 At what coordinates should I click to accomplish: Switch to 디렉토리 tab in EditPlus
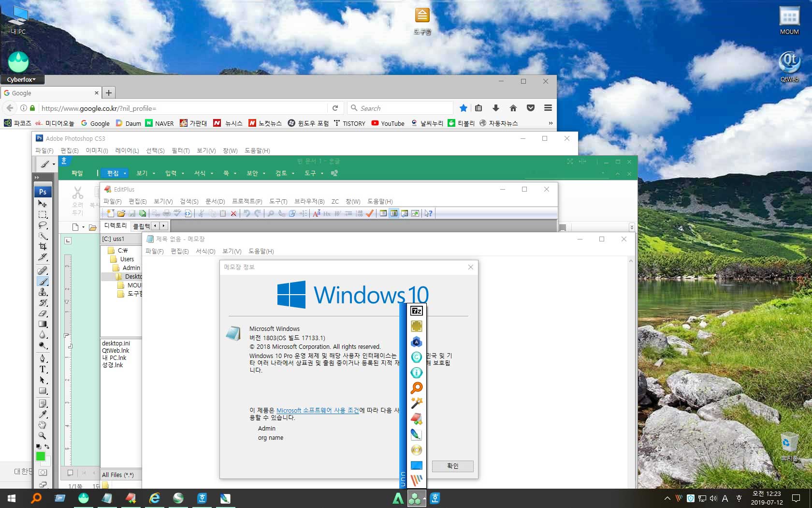point(116,225)
